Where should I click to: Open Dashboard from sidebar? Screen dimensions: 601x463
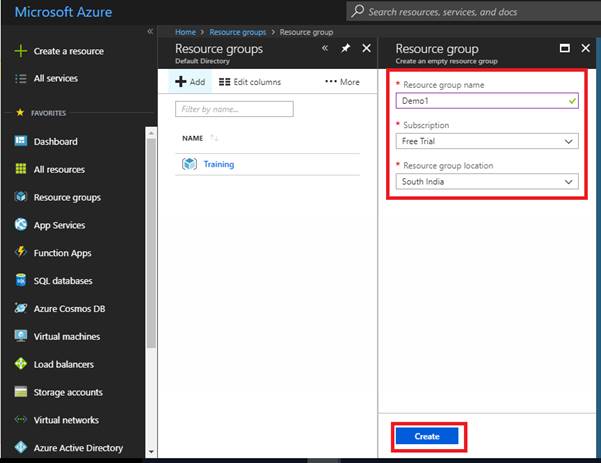click(x=56, y=141)
